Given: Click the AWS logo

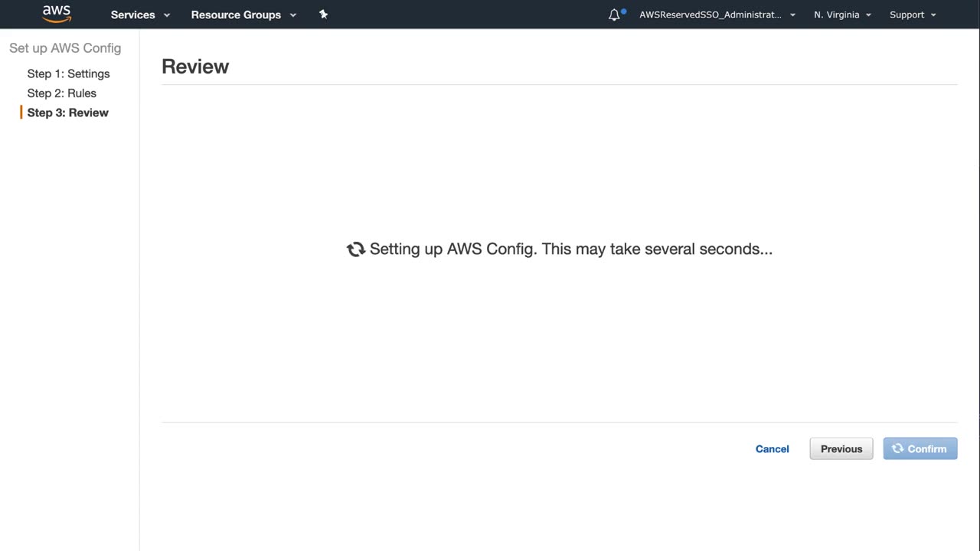Looking at the screenshot, I should click(x=57, y=14).
